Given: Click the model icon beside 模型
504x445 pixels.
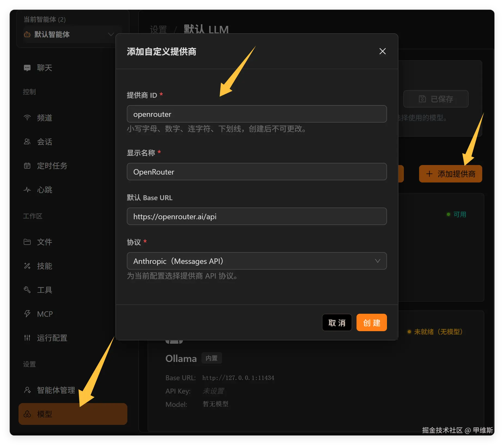Looking at the screenshot, I should pyautogui.click(x=27, y=414).
